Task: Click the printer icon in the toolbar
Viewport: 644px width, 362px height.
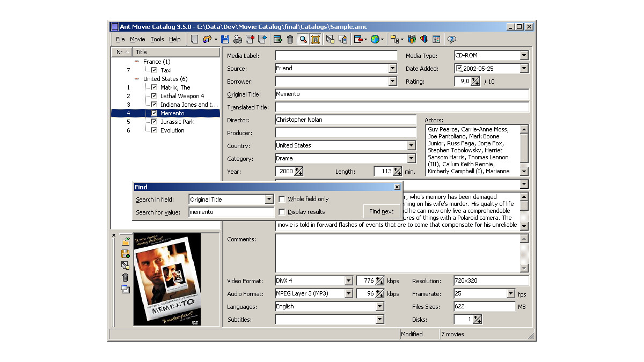Action: click(x=238, y=39)
